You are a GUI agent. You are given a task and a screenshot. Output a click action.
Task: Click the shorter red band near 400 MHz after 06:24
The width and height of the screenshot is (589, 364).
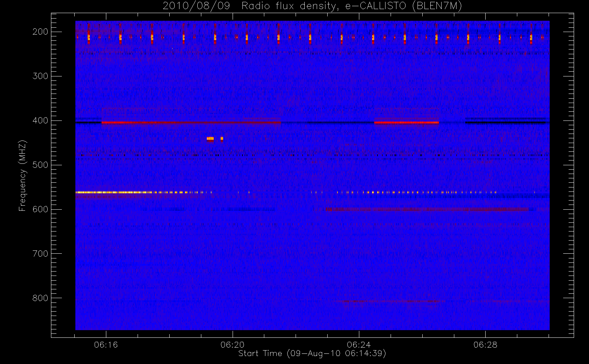(x=406, y=123)
